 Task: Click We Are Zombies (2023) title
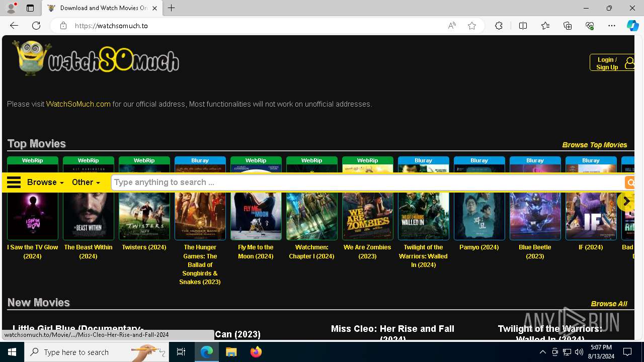367,251
